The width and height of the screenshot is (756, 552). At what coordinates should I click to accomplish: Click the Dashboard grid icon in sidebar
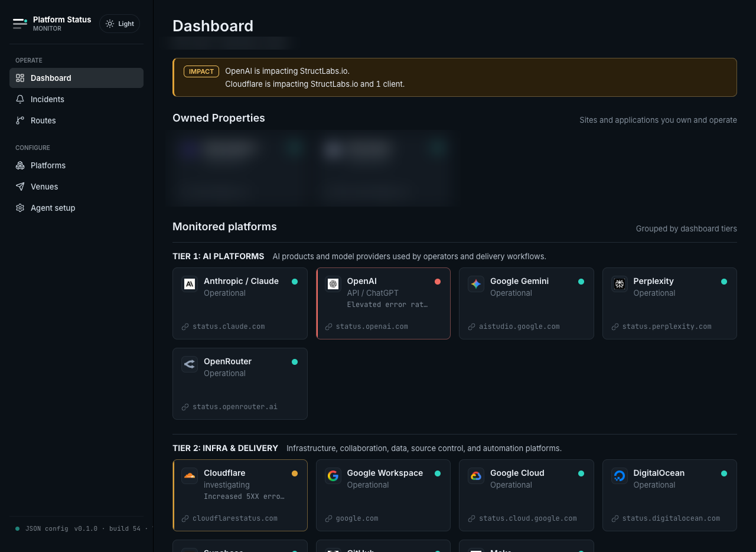(20, 78)
